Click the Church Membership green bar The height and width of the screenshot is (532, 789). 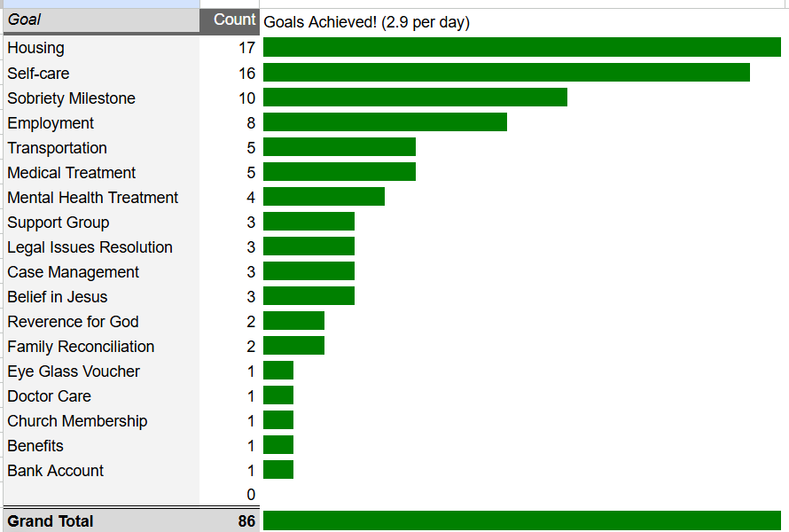pyautogui.click(x=278, y=419)
